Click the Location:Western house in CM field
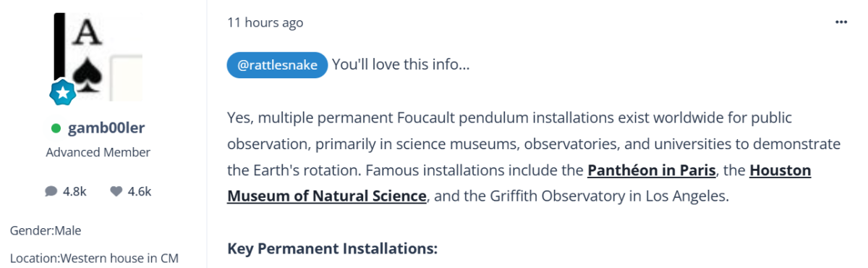Screen dimensions: 868x268 94,258
